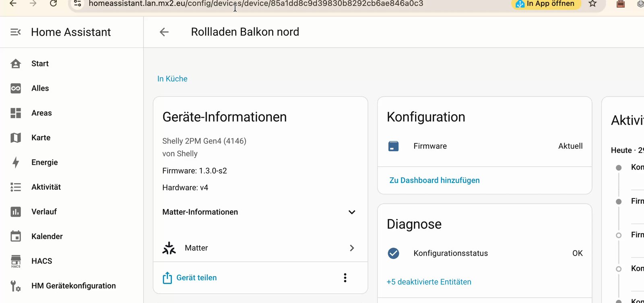Viewport: 644px width, 303px height.
Task: Open the Kalender icon
Action: click(x=16, y=236)
